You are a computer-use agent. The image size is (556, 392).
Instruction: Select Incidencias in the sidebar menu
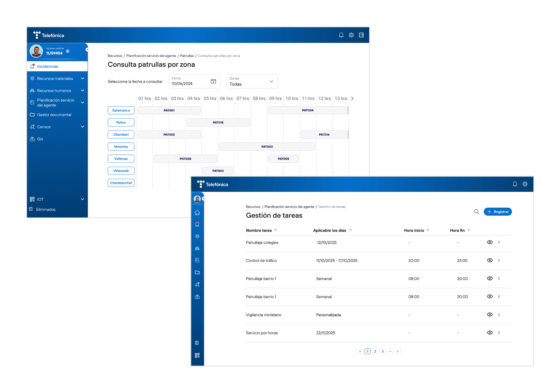(48, 66)
